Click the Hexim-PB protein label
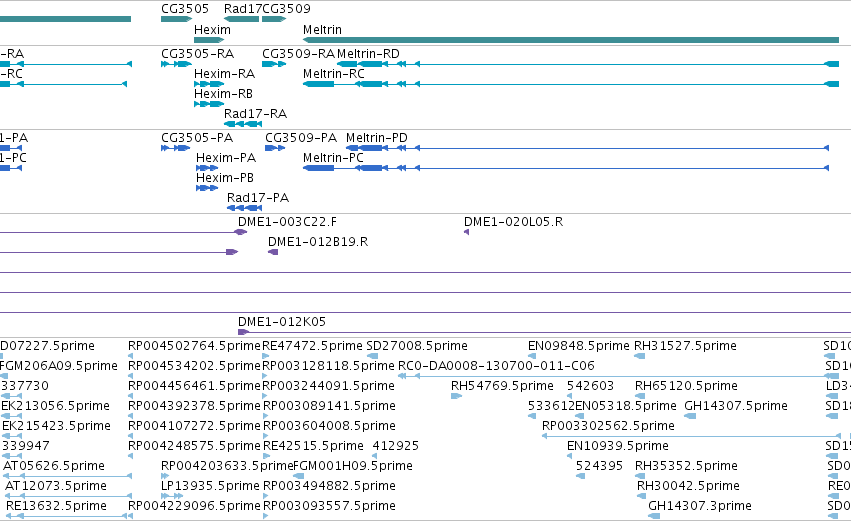This screenshot has width=851, height=521. click(x=225, y=178)
